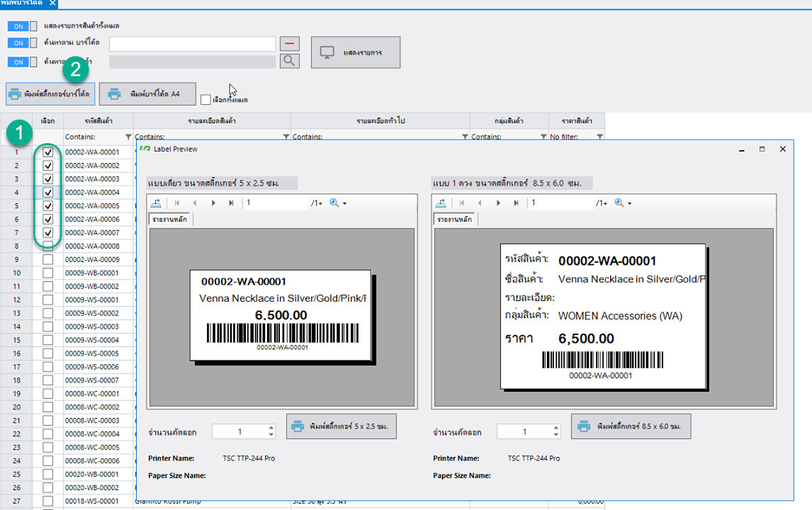The width and height of the screenshot is (812, 510).
Task: Click the red minus clear button
Action: click(x=289, y=43)
